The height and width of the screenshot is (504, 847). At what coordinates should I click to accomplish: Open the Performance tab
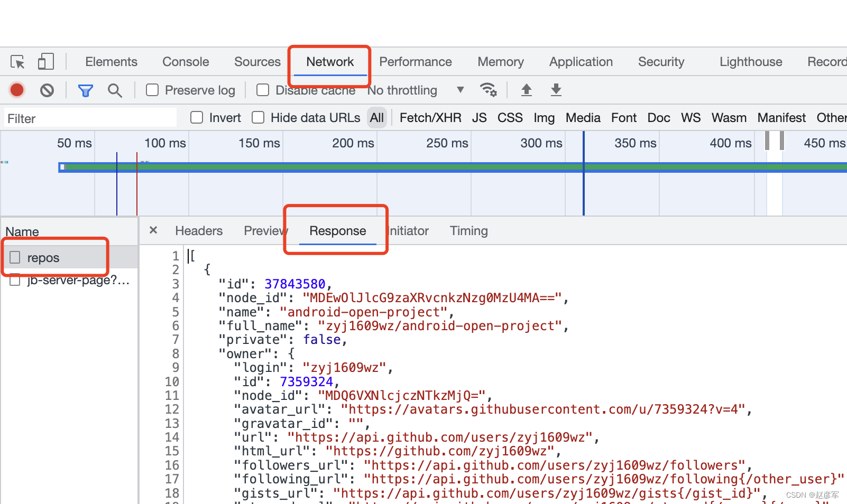[x=416, y=62]
